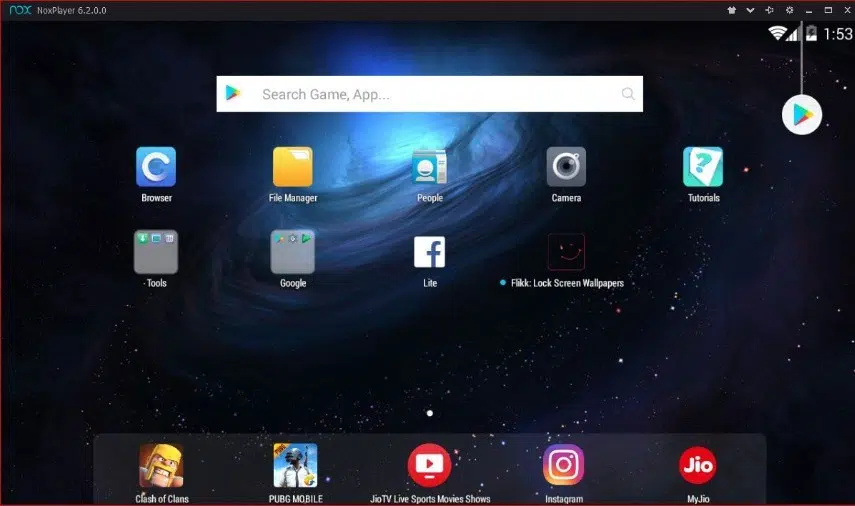Open the Tutorials app
Image resolution: width=855 pixels, height=506 pixels.
click(703, 167)
